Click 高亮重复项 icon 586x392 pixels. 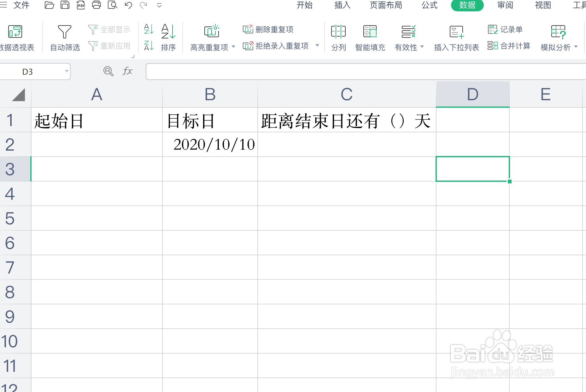212,32
